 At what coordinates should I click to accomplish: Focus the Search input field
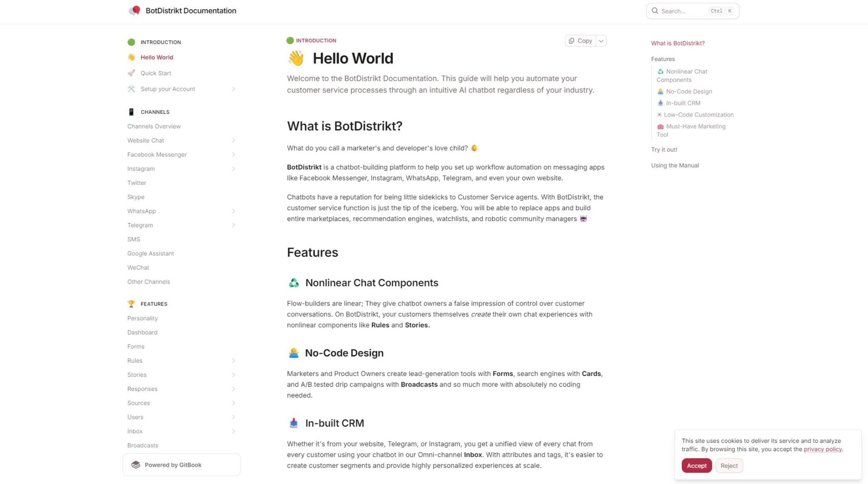click(x=683, y=11)
